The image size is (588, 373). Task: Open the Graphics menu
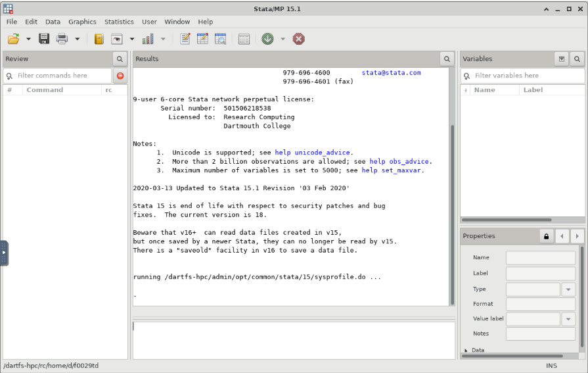tap(82, 22)
